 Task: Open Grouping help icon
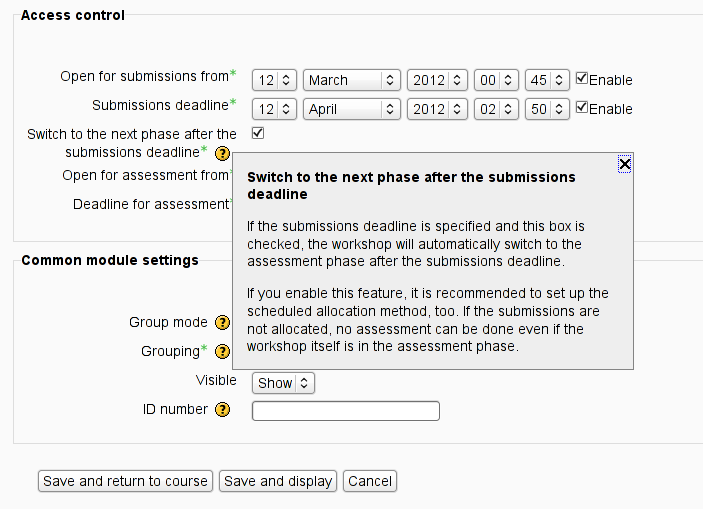tap(222, 352)
